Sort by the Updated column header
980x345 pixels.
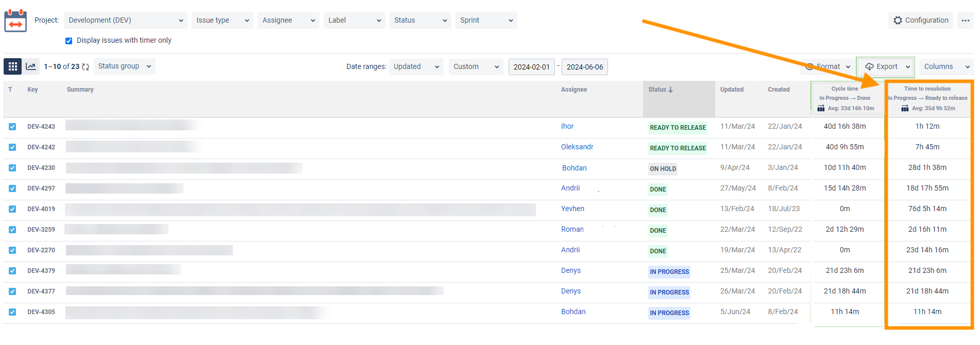(x=732, y=90)
